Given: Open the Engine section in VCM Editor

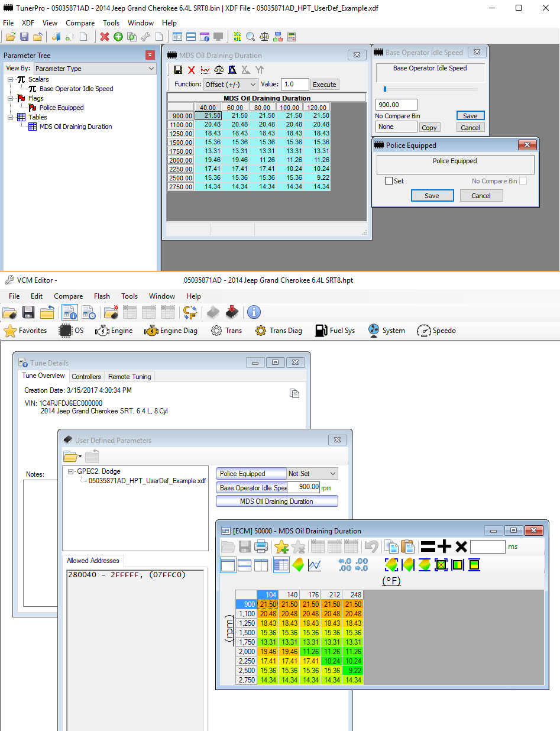Looking at the screenshot, I should click(x=114, y=331).
